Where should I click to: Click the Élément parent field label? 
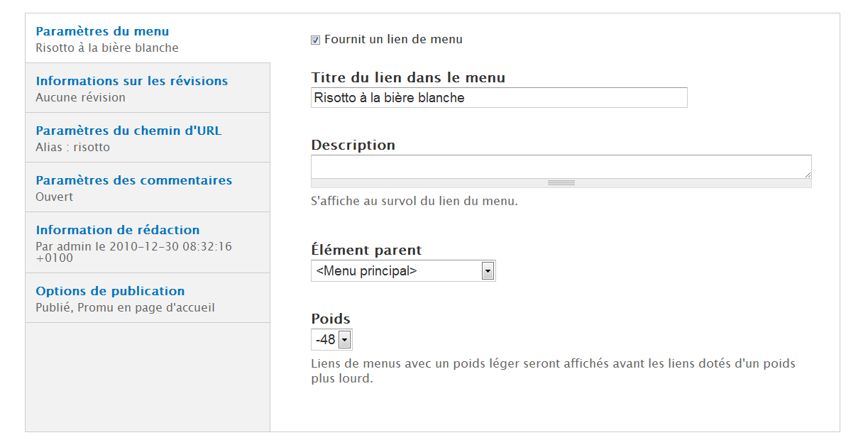coord(366,251)
